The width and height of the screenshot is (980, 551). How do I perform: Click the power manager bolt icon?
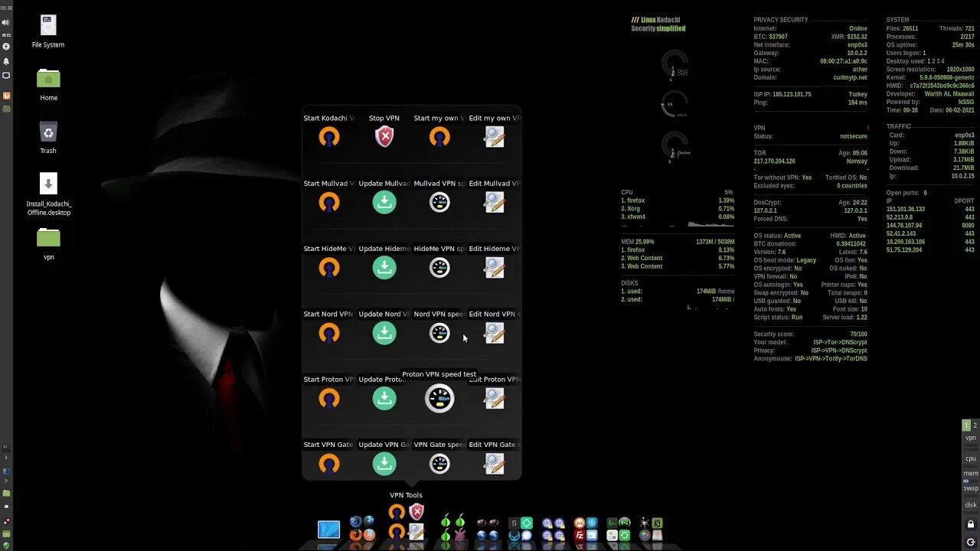coord(6,47)
